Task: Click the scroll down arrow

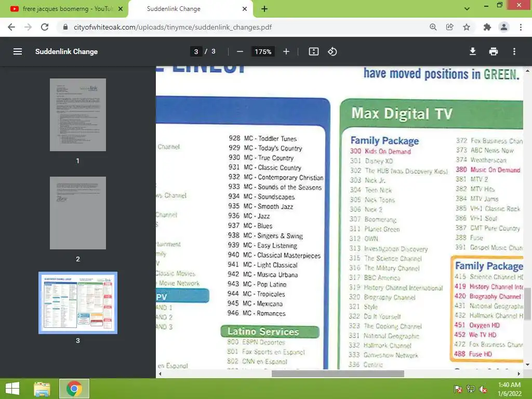Action: tap(528, 365)
